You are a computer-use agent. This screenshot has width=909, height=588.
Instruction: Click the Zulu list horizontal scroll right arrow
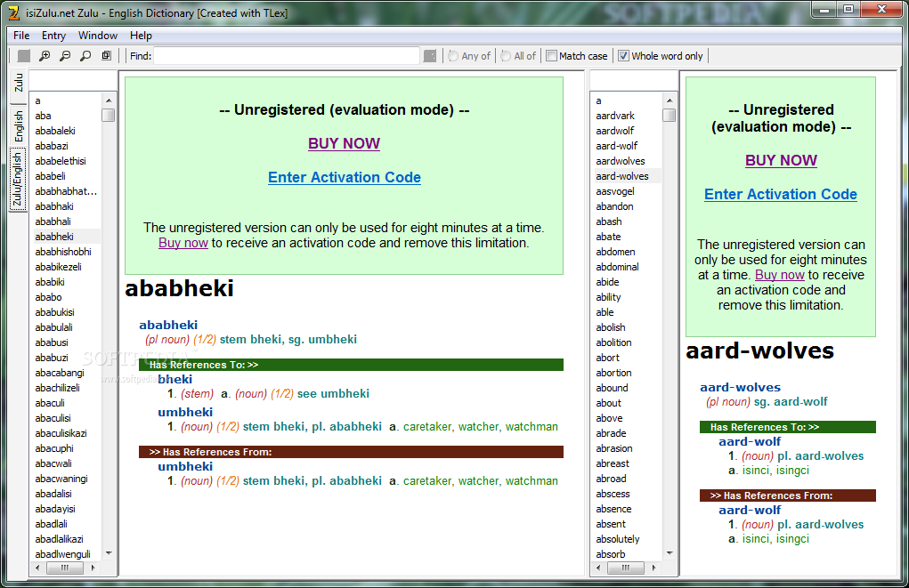93,568
